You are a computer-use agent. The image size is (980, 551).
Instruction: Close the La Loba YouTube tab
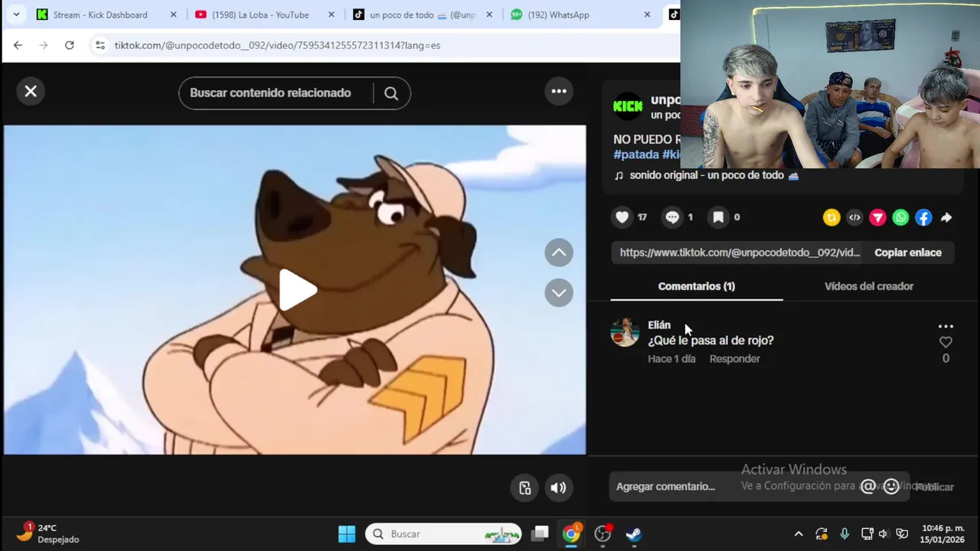[x=332, y=15]
